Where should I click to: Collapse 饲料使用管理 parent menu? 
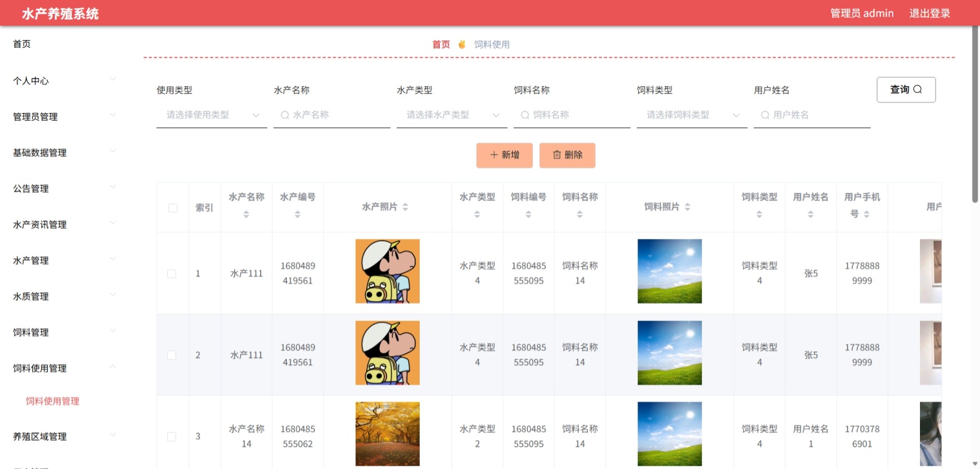[x=64, y=368]
